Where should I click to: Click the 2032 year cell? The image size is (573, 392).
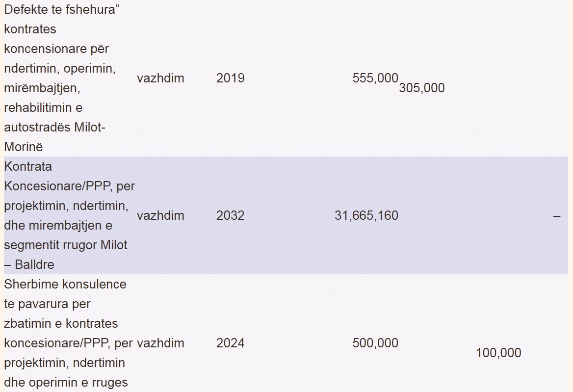coord(230,215)
